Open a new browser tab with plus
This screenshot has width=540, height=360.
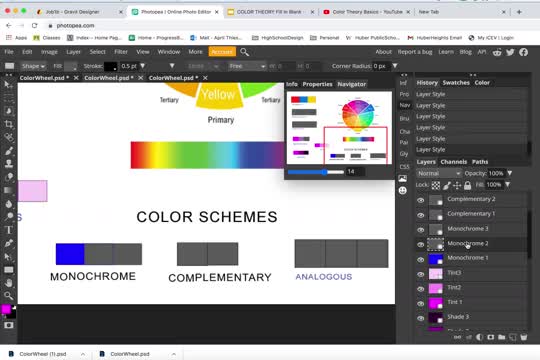pyautogui.click(x=519, y=12)
